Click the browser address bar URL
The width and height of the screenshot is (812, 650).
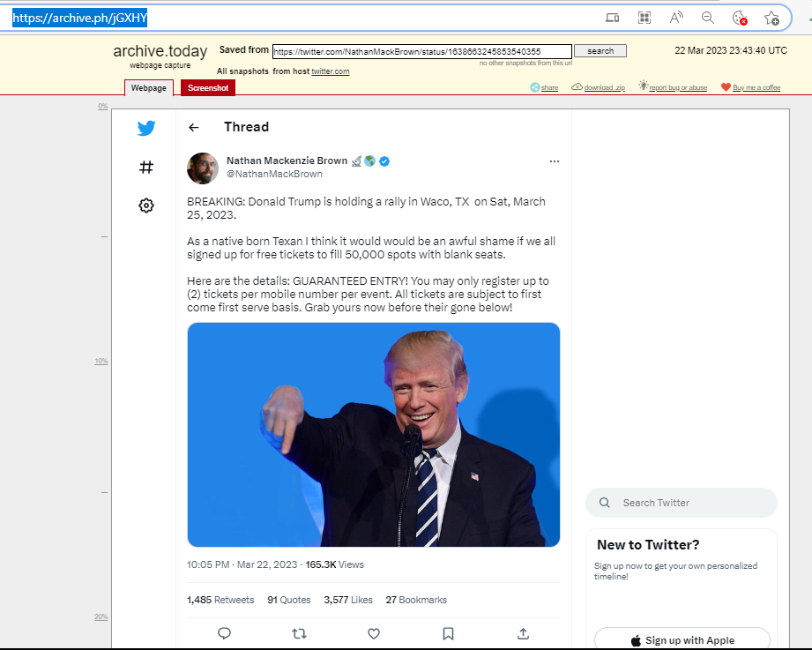pos(79,18)
